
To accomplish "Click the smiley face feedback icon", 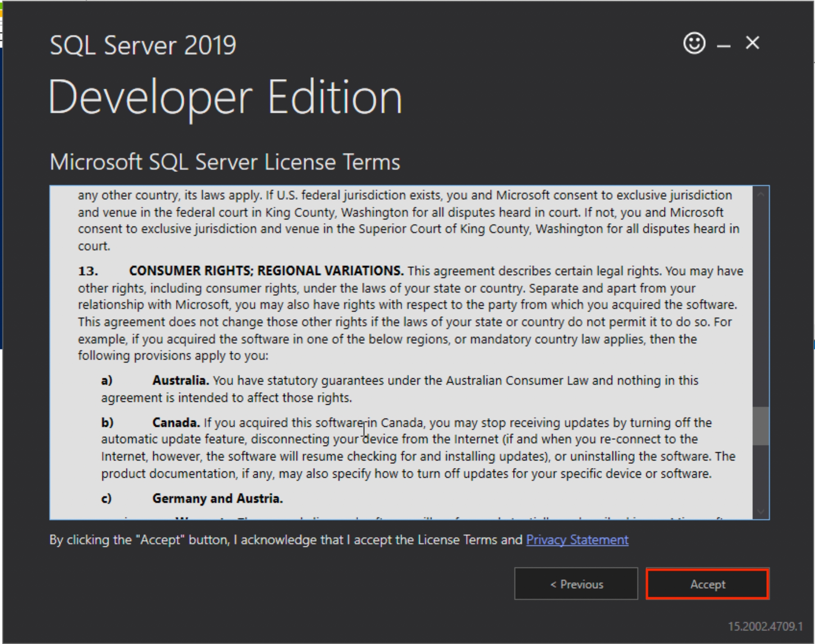I will click(x=694, y=43).
